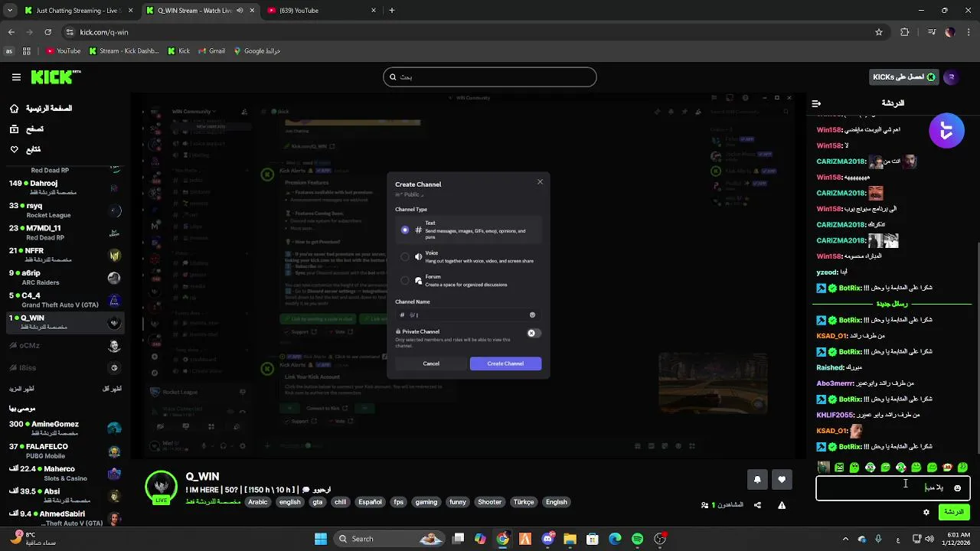Reload the browser page
Viewport: 980px width, 551px height.
click(x=47, y=32)
